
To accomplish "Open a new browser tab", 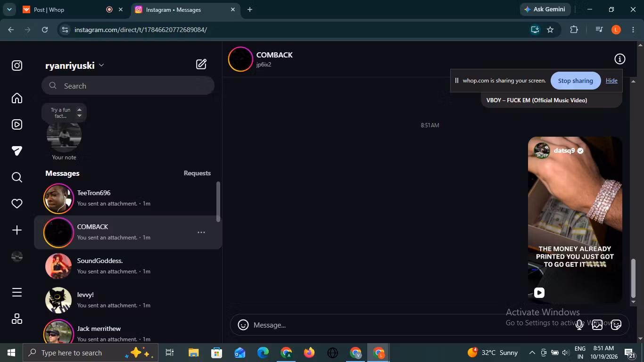I will click(250, 9).
